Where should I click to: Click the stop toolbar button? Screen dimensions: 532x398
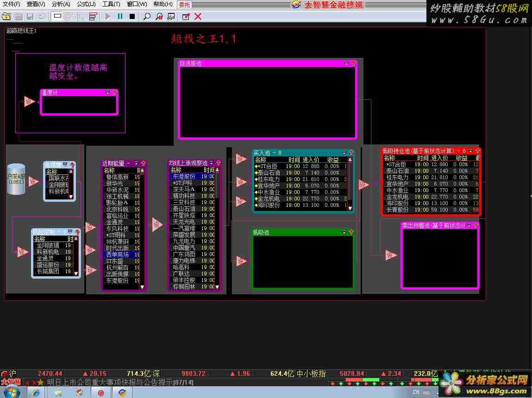coord(132,16)
